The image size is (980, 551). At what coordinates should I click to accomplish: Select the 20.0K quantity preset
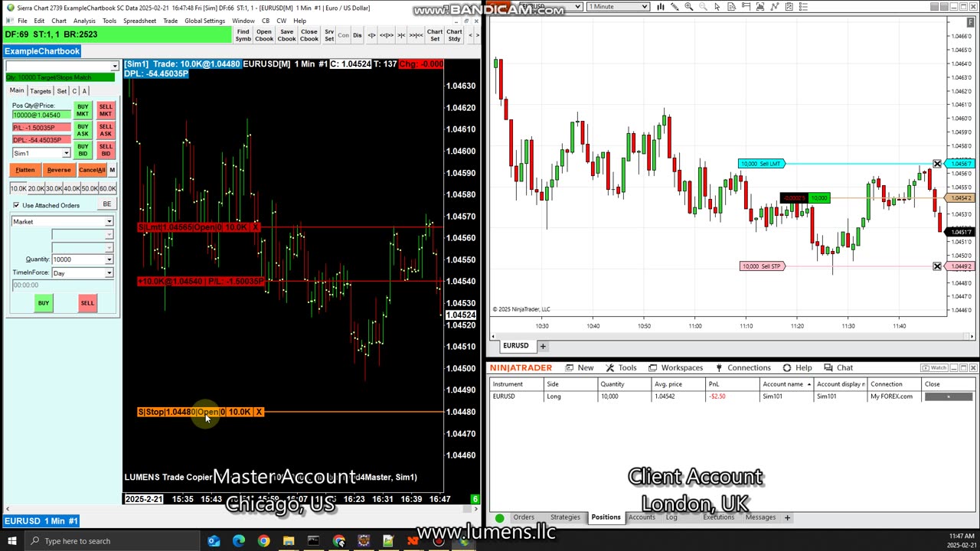[x=36, y=188]
